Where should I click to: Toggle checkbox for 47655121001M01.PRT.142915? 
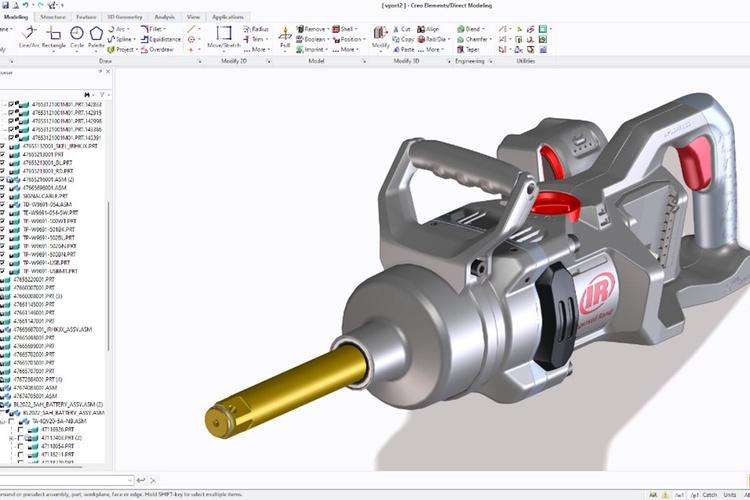coord(11,112)
